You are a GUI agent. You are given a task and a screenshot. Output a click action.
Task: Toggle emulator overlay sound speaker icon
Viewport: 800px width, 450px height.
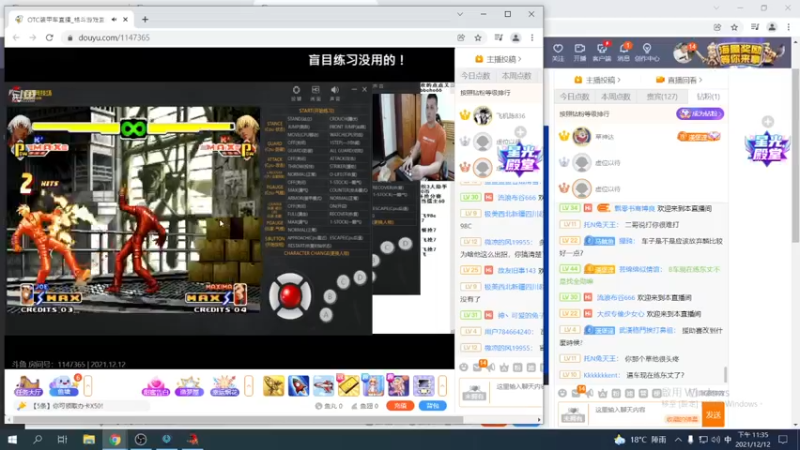click(x=335, y=90)
